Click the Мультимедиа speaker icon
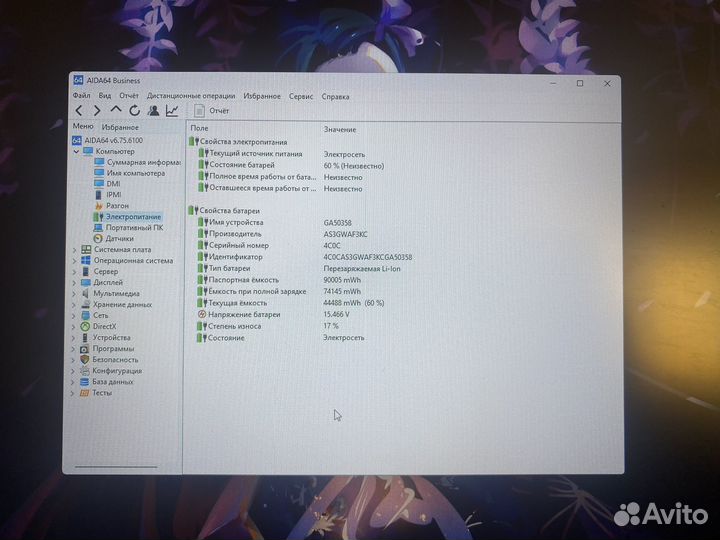Screen dimensions: 720x540 click(85, 293)
